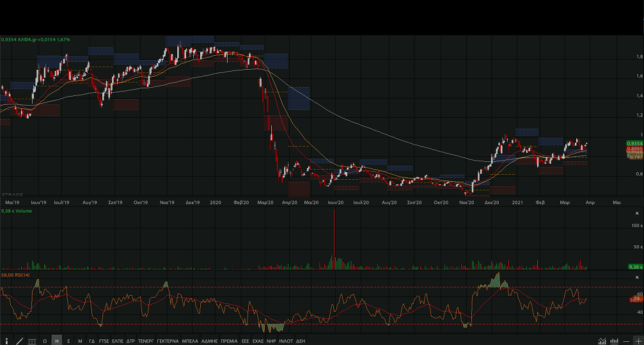Select the Ω timeframe
Viewport: 644px width, 345px height.
coord(45,341)
